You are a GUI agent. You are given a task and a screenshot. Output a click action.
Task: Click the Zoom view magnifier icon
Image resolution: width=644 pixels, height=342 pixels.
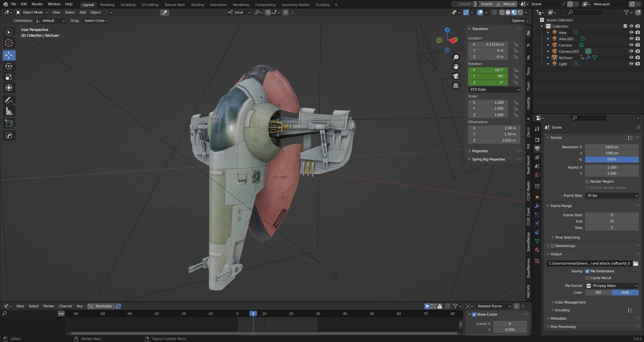tap(456, 57)
